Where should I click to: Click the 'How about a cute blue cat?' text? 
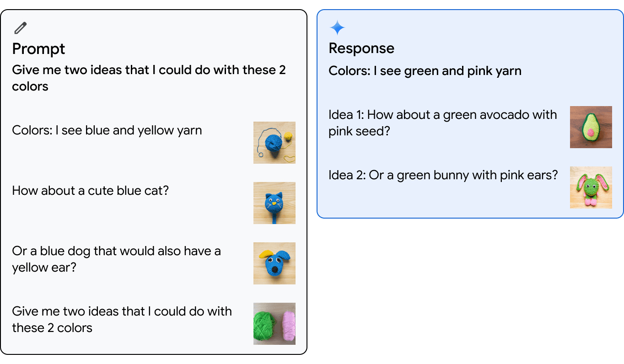point(90,190)
